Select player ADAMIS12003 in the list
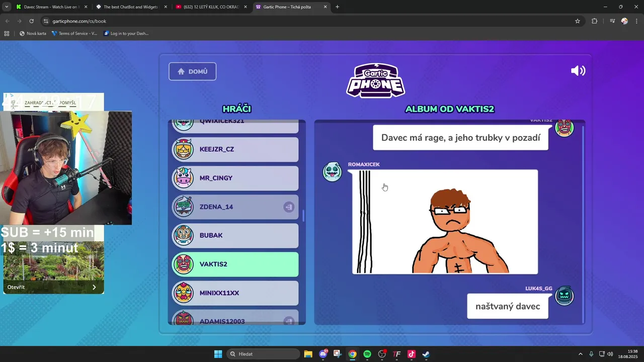The height and width of the screenshot is (362, 644). point(235,318)
